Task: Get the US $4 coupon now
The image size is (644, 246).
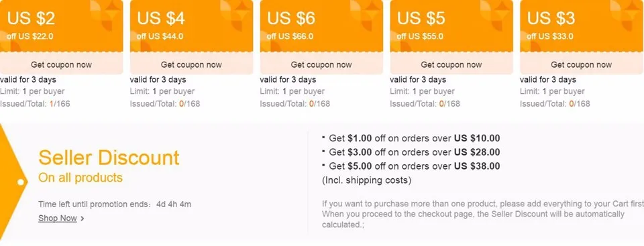Action: (x=191, y=64)
